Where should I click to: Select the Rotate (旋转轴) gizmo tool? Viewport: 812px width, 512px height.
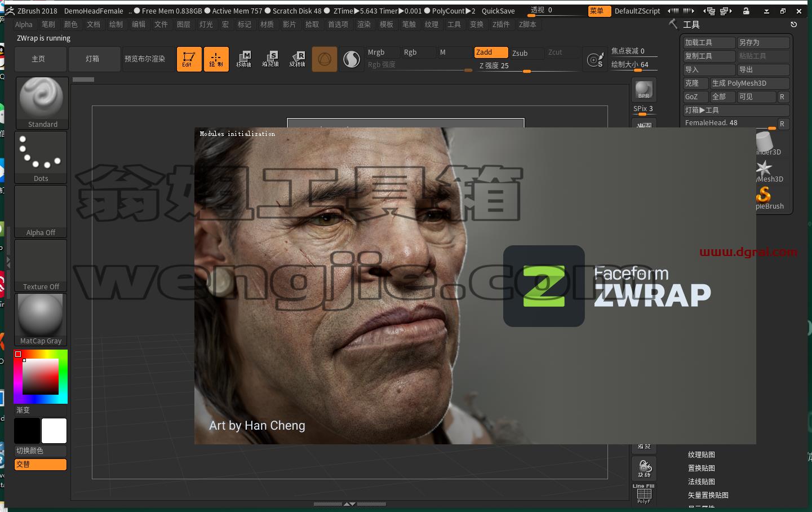(x=298, y=59)
